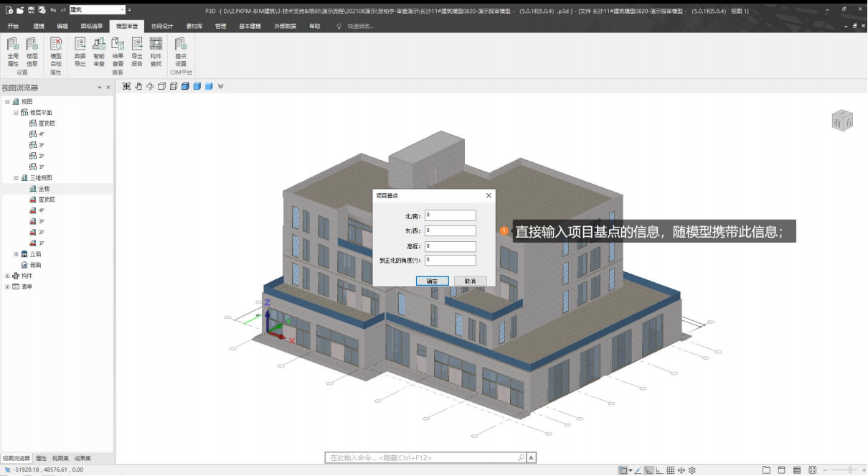Click 确定 button in 项目基点 dialog
The width and height of the screenshot is (868, 476).
click(433, 281)
